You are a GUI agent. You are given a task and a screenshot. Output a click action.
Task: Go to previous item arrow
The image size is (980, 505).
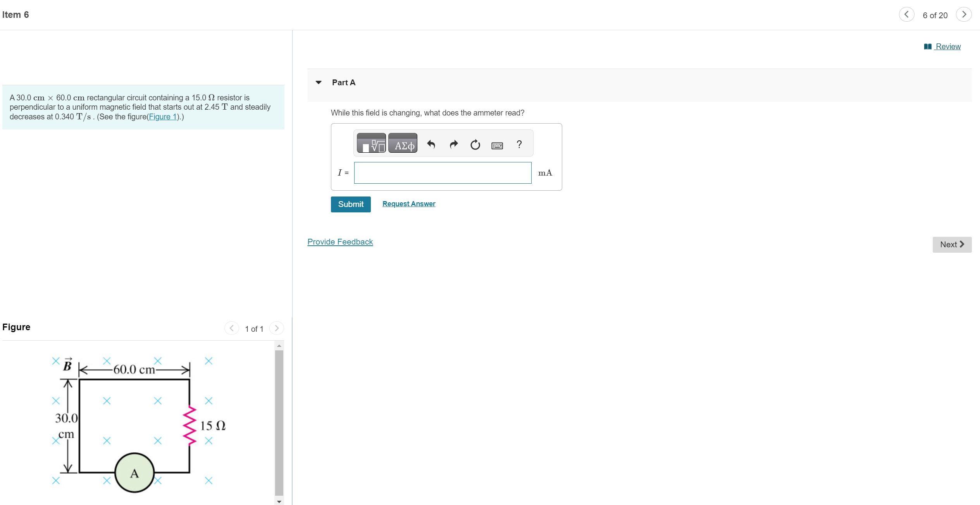906,15
